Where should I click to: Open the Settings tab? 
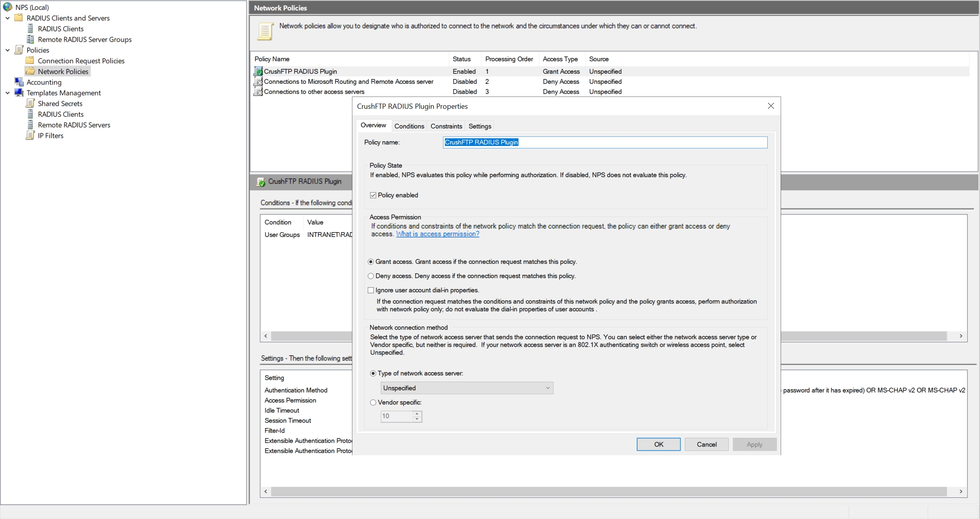pos(480,126)
